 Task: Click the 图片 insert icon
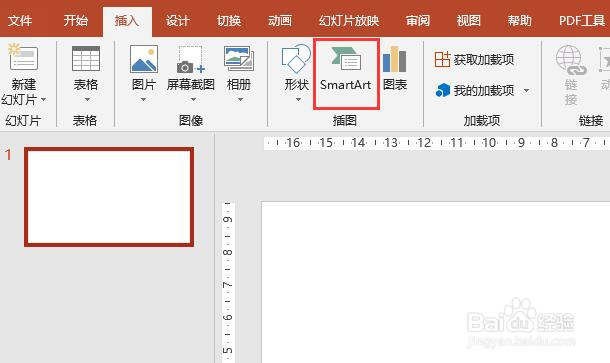(x=144, y=59)
